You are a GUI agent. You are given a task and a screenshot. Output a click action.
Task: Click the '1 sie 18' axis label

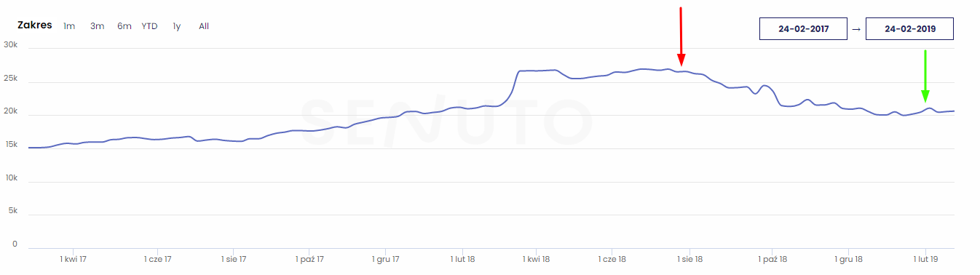pos(689,259)
